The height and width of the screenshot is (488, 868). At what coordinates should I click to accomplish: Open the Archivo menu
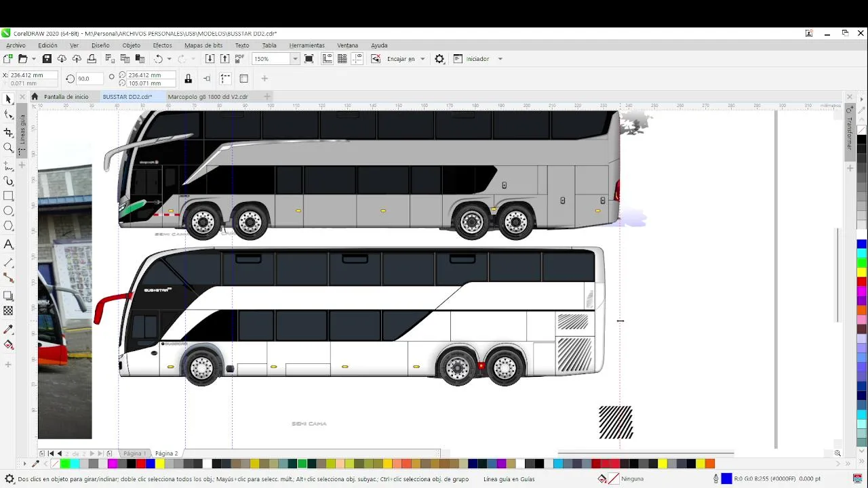click(16, 45)
